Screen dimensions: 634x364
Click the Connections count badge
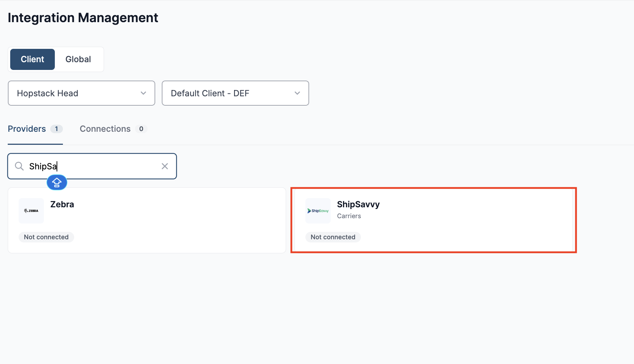(141, 129)
